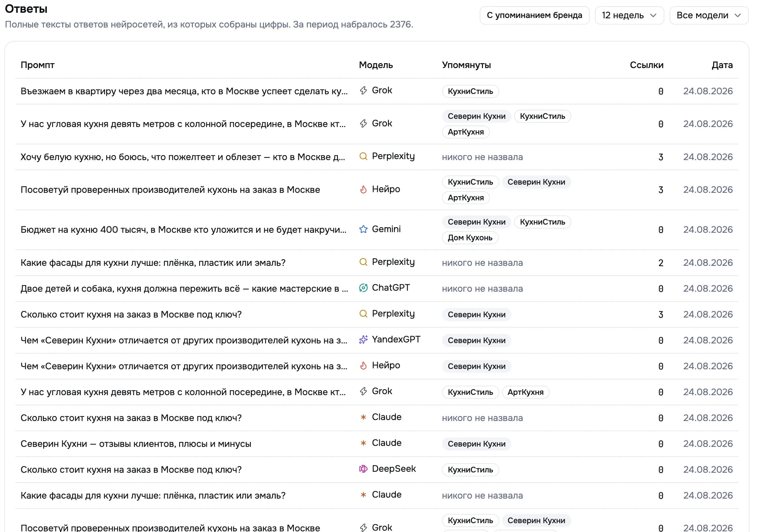Open "Какие фасады для кухни лучше" prompt answered by Perplexity
Screen dimensions: 758x532
click(153, 263)
